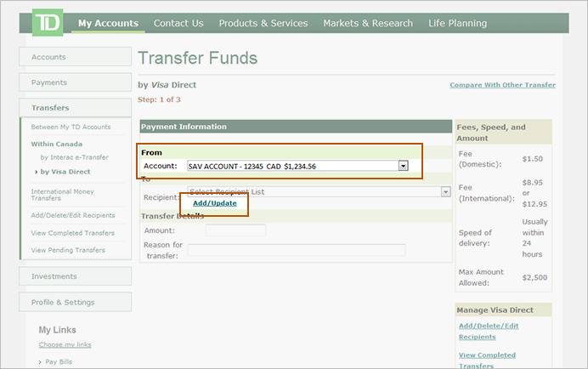The width and height of the screenshot is (588, 369).
Task: Select Profile & Settings in sidebar
Action: click(x=75, y=302)
